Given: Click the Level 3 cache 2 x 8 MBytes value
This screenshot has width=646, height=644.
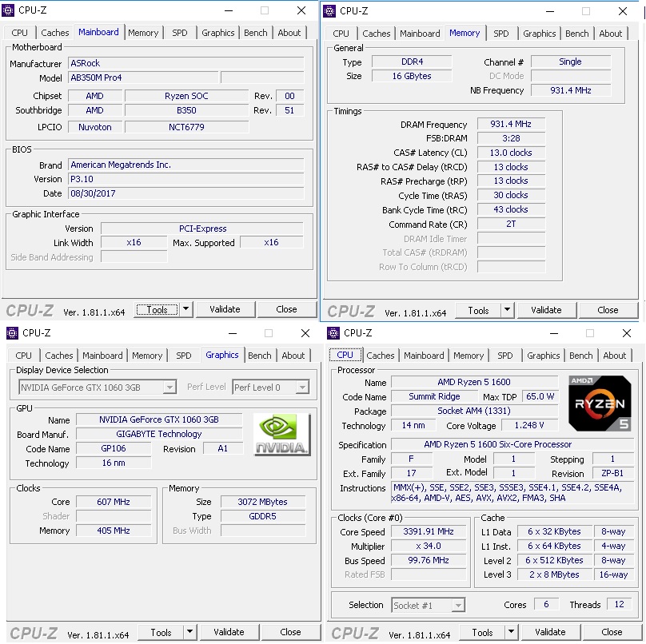Looking at the screenshot, I should 555,574.
